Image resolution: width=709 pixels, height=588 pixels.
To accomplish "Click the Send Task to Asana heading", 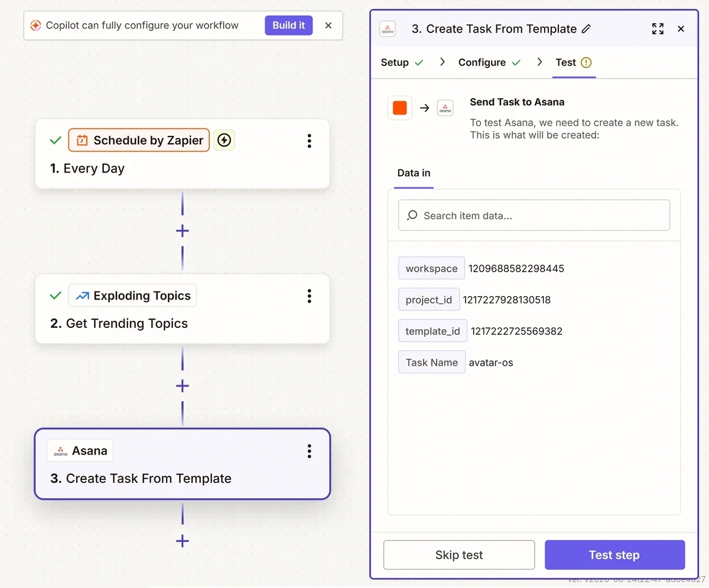I will coord(517,102).
